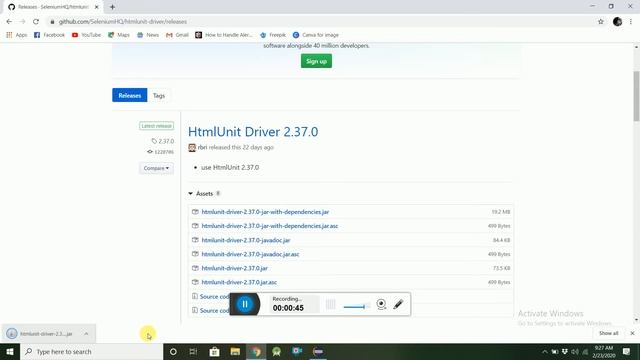Open the How to Handle Aler... bookmark

point(224,35)
